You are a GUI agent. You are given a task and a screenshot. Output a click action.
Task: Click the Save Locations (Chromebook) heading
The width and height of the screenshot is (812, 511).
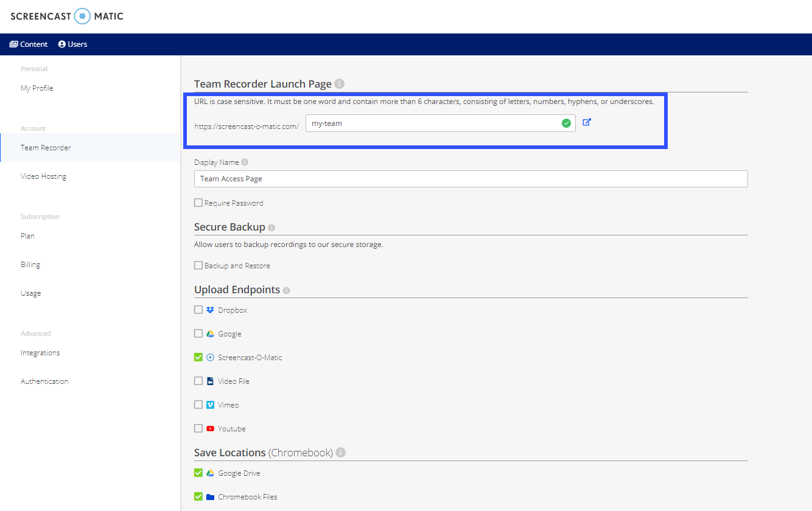(x=264, y=453)
